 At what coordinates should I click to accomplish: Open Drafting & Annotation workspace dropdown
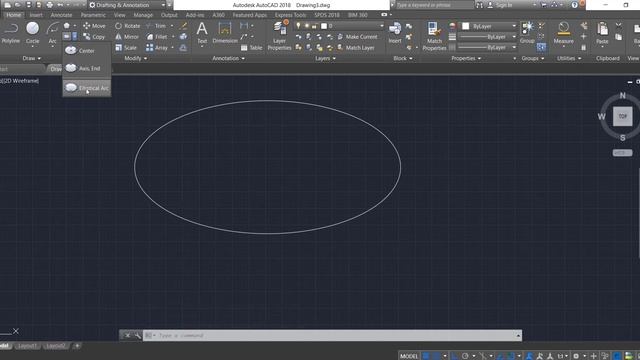(127, 5)
